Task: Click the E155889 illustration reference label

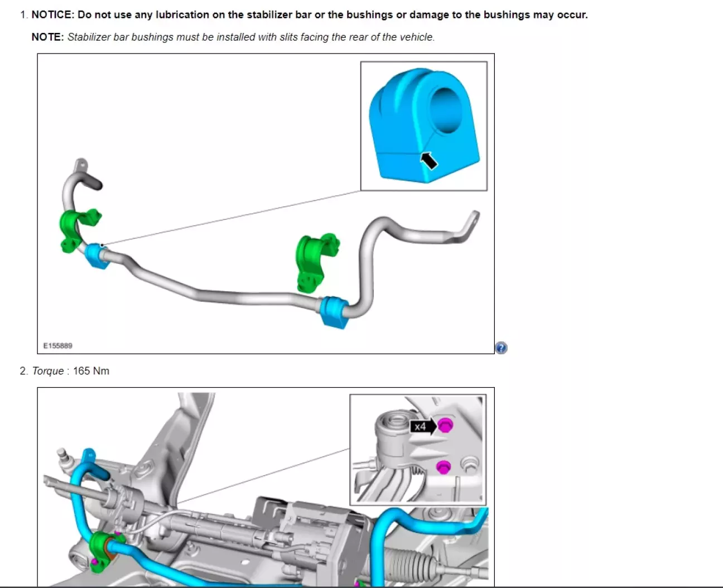Action: (x=58, y=346)
